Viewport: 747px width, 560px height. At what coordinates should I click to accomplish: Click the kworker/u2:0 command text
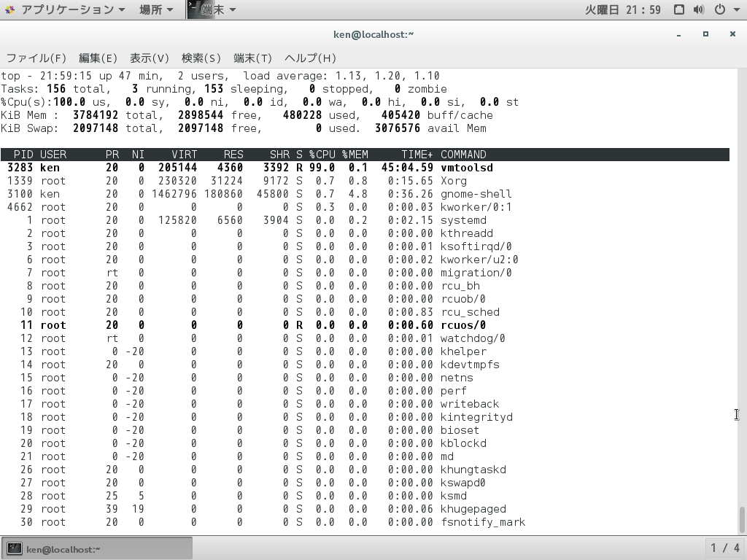tap(479, 260)
